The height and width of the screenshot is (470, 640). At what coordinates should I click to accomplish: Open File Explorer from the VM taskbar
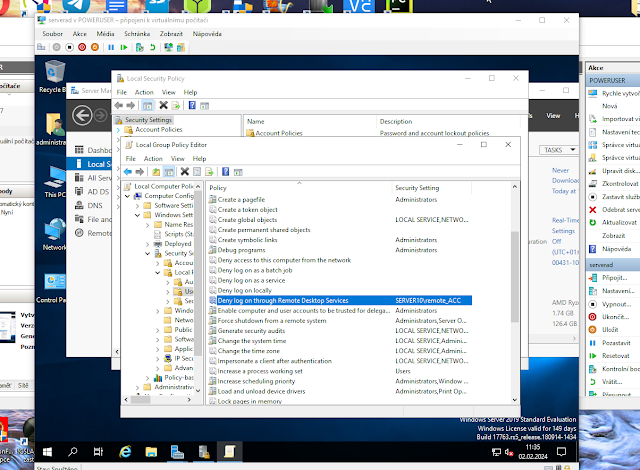[x=151, y=452]
